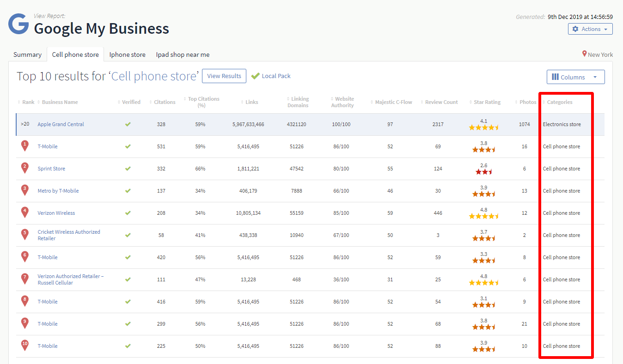The height and width of the screenshot is (364, 623).
Task: Click verified checkmark for Apple Grand Central
Action: [128, 124]
